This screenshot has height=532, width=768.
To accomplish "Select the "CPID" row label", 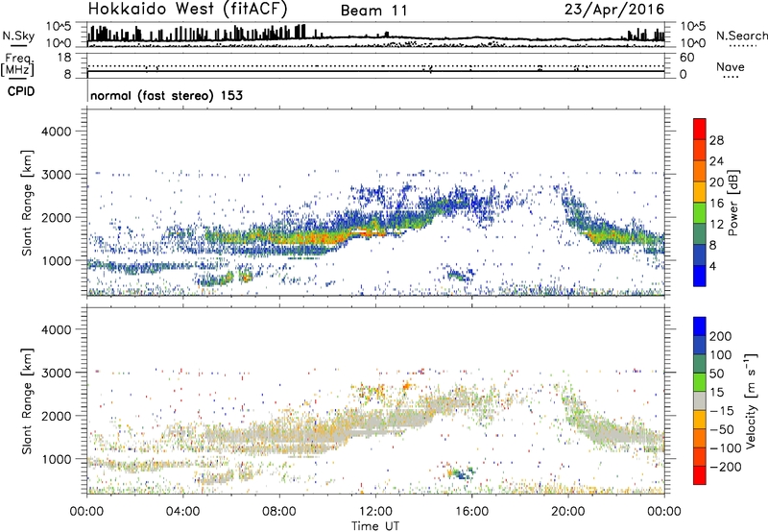I will pos(21,91).
